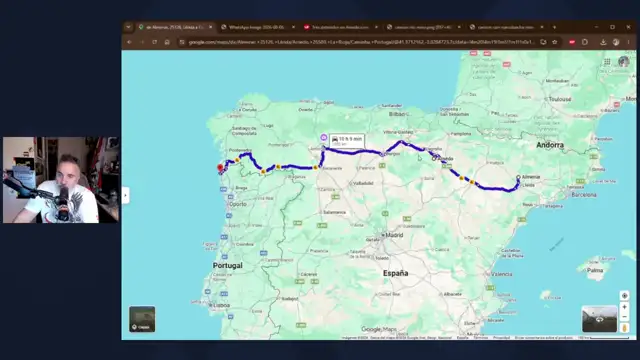The width and height of the screenshot is (640, 360).
Task: Zoom in on the map
Action: tap(624, 307)
